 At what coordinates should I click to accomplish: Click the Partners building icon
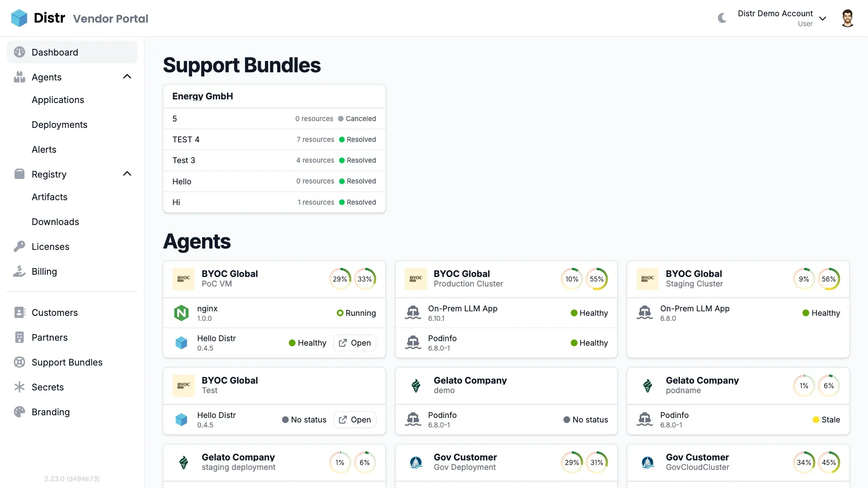coord(19,337)
